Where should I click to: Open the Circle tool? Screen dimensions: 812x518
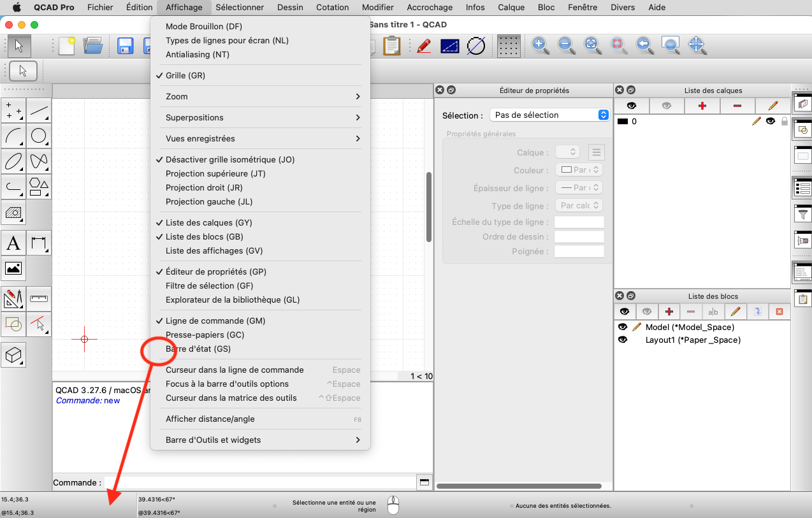(x=39, y=136)
